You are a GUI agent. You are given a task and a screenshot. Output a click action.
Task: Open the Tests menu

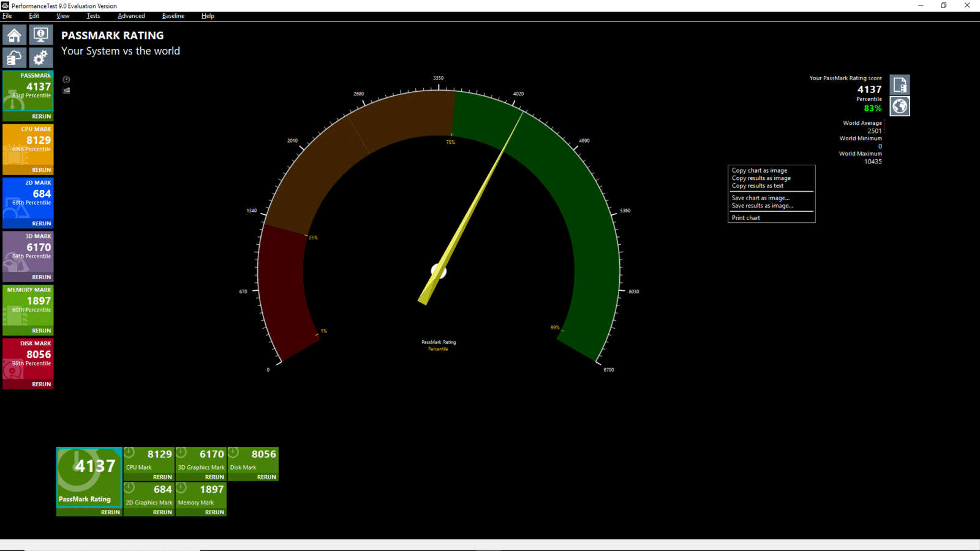93,16
